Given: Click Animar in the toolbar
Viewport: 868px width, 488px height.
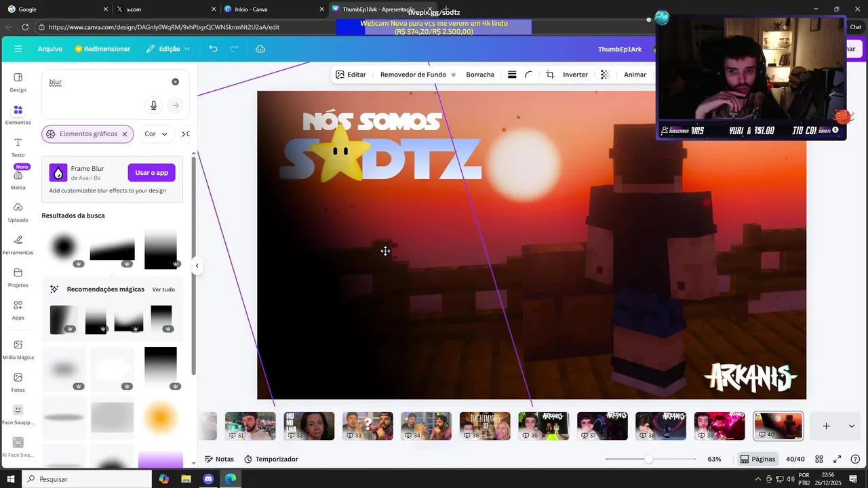Looking at the screenshot, I should pos(635,75).
